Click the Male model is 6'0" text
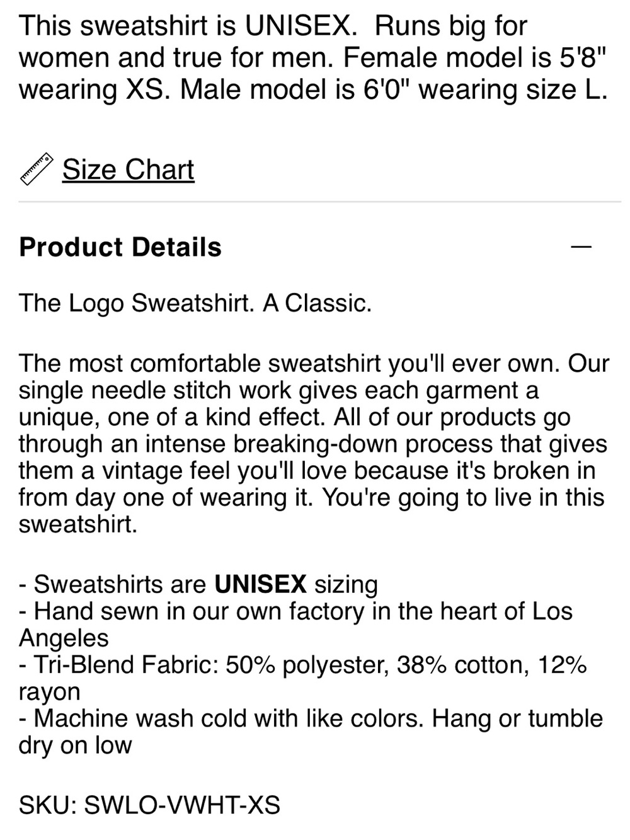The height and width of the screenshot is (840, 630). [x=296, y=89]
